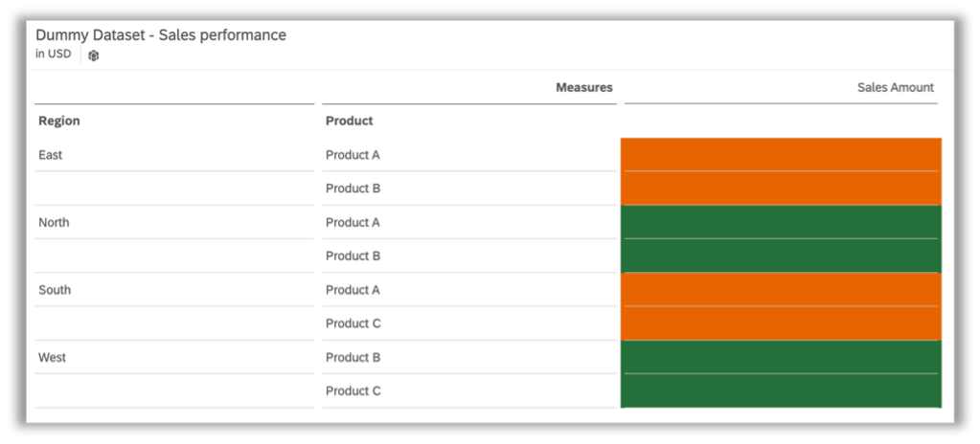Viewport: 980px width, 444px height.
Task: Select the Sales Amount column header
Action: pyautogui.click(x=895, y=87)
